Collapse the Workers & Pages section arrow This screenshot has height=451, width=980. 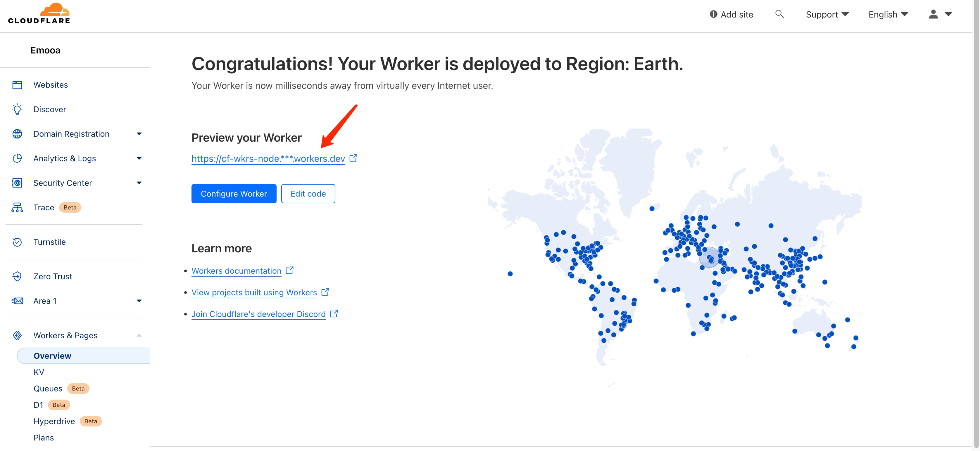click(139, 336)
